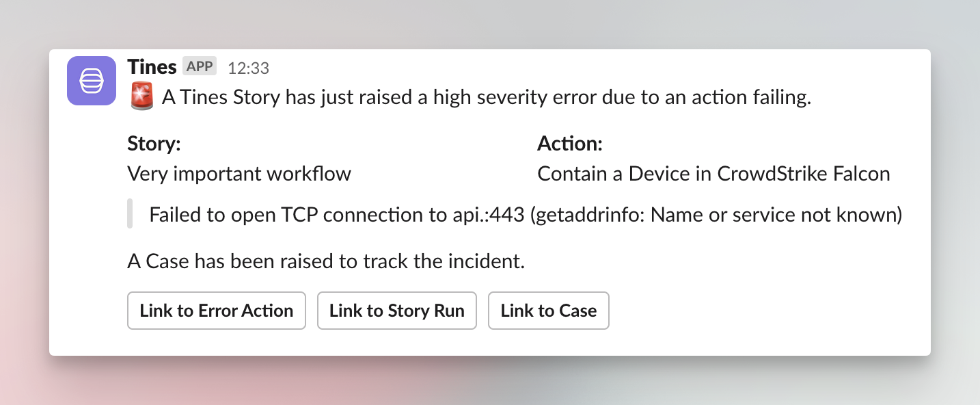This screenshot has height=405, width=980.
Task: Click the Failed to open TCP connection quote
Action: pos(526,215)
